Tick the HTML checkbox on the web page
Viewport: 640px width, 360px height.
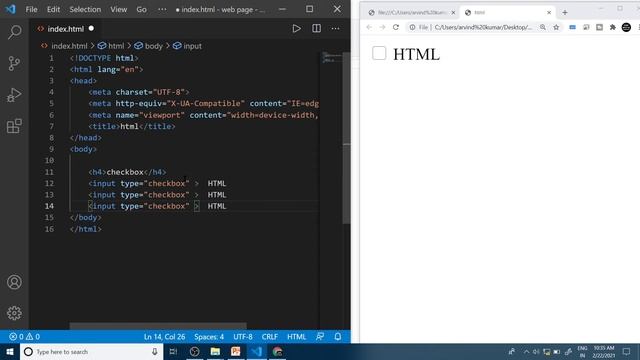(379, 53)
